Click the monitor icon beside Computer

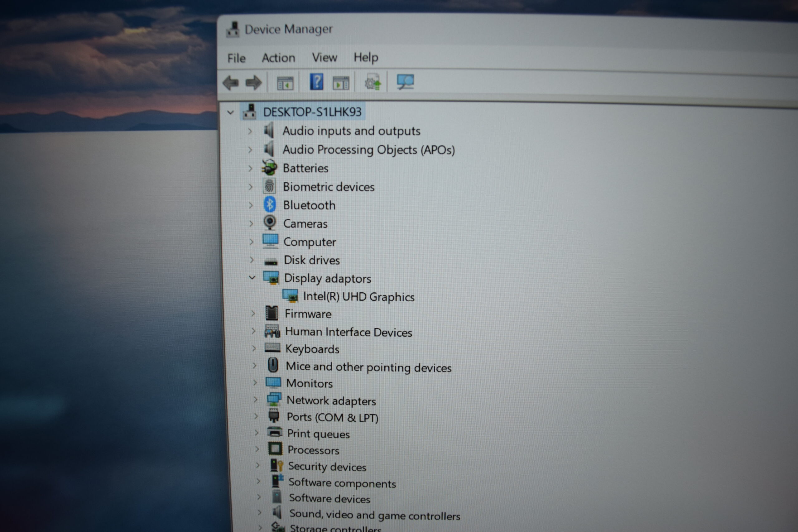[270, 241]
